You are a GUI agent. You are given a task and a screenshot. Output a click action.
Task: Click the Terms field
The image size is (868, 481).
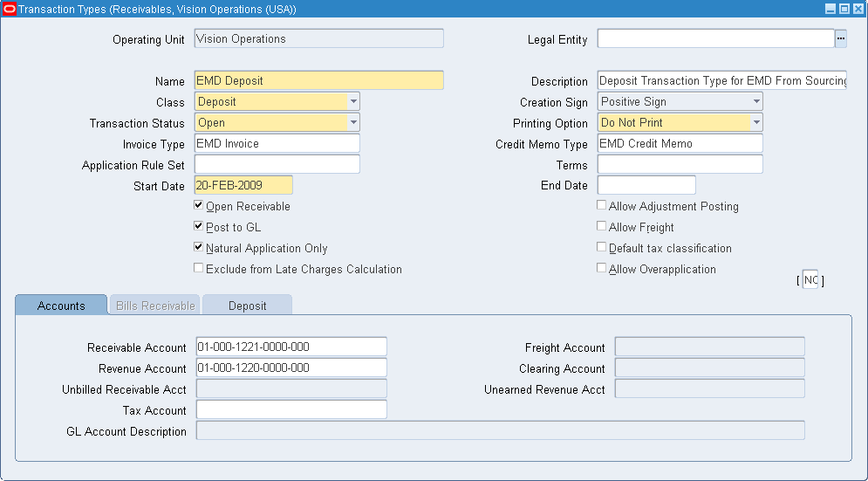click(680, 165)
